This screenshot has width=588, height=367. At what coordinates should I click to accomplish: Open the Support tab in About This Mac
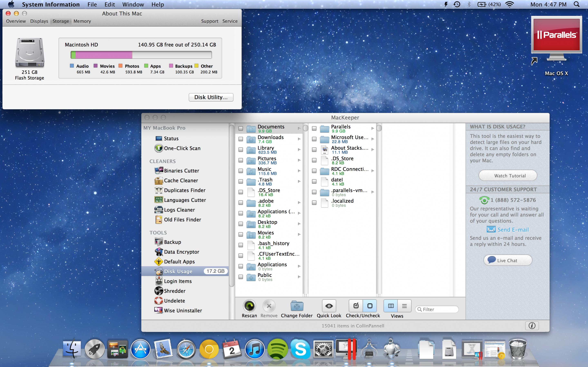click(210, 21)
